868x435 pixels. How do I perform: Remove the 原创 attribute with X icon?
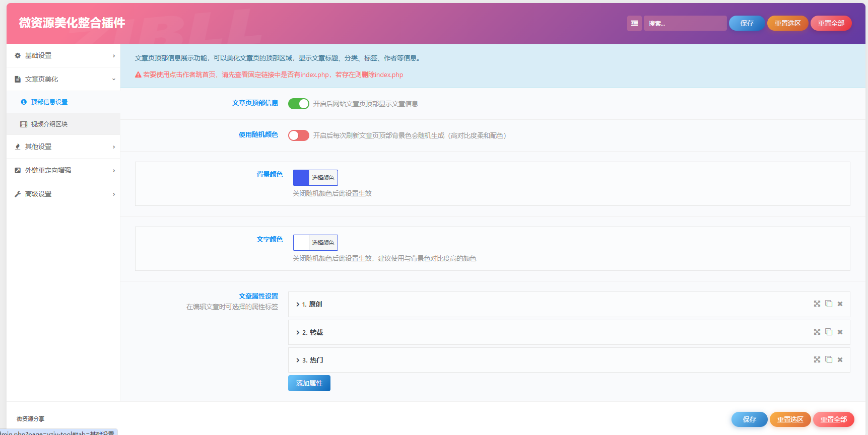click(x=840, y=304)
